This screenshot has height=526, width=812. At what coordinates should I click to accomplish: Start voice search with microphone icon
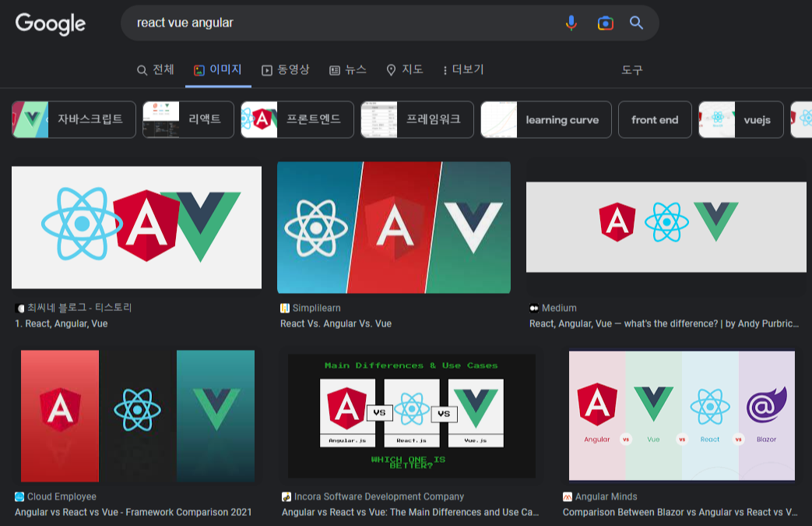point(571,23)
